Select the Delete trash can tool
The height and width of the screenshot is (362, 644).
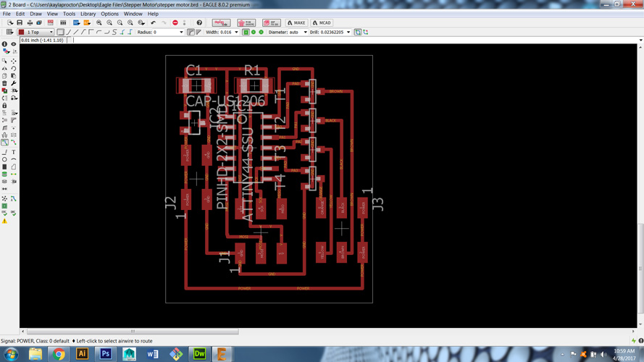point(4,83)
